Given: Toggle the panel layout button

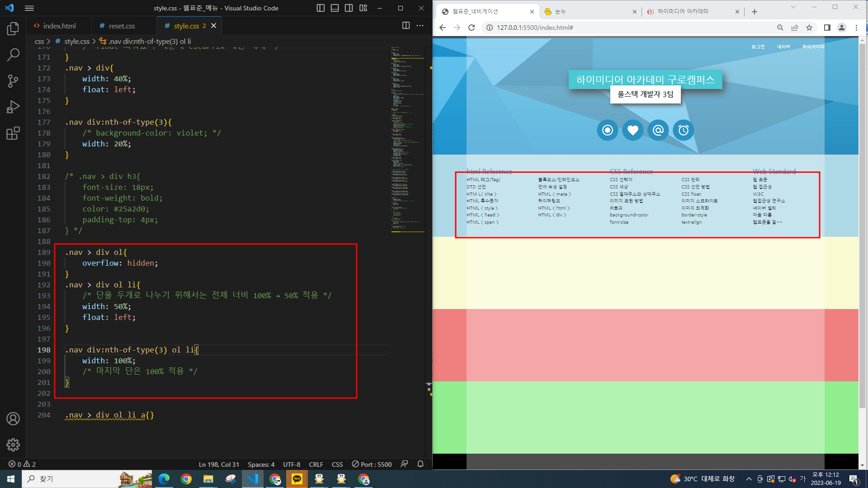Looking at the screenshot, I should [x=335, y=8].
